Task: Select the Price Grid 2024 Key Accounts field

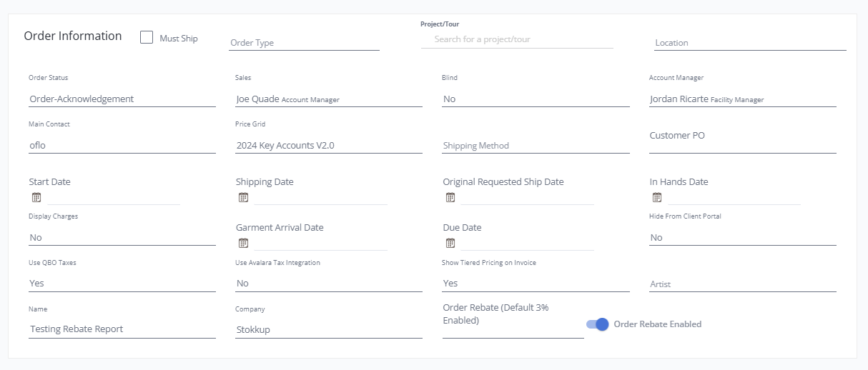Action: 329,146
